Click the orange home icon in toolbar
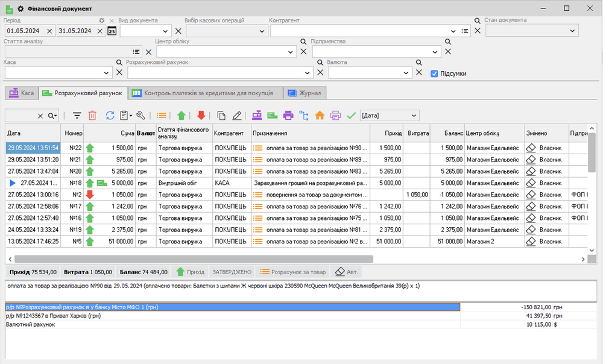 (320, 115)
